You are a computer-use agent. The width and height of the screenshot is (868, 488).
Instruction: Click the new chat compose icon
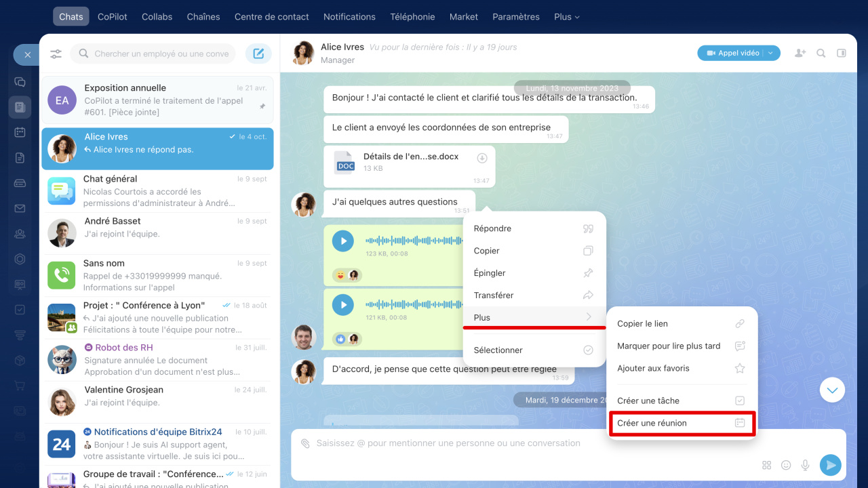258,54
